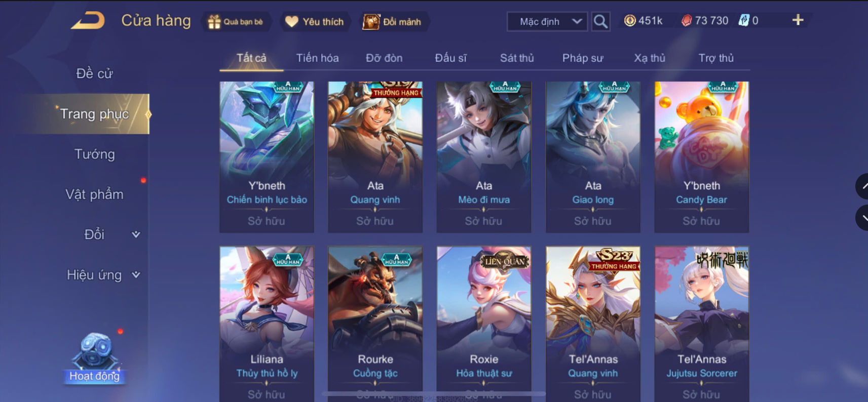Viewport: 868px width, 402px height.
Task: Tap the gold coin currency icon
Action: click(x=630, y=21)
